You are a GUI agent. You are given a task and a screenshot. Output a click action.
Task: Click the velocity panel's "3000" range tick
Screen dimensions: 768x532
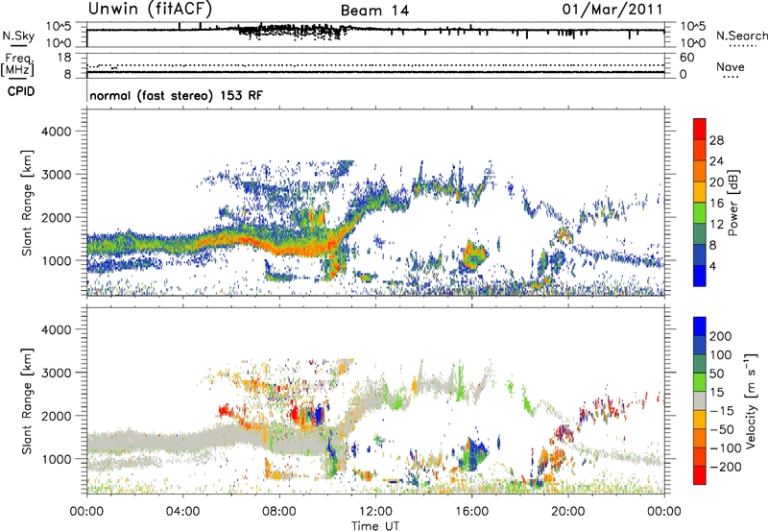(x=57, y=373)
